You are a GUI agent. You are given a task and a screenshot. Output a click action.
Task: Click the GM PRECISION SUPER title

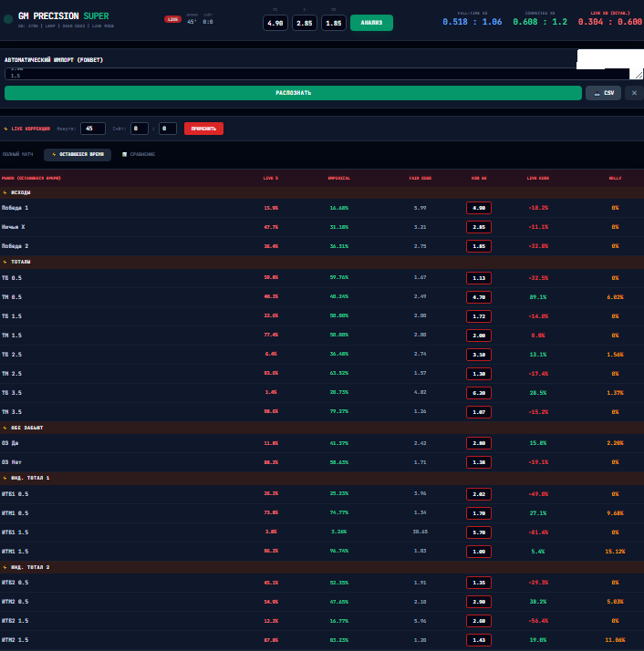64,16
